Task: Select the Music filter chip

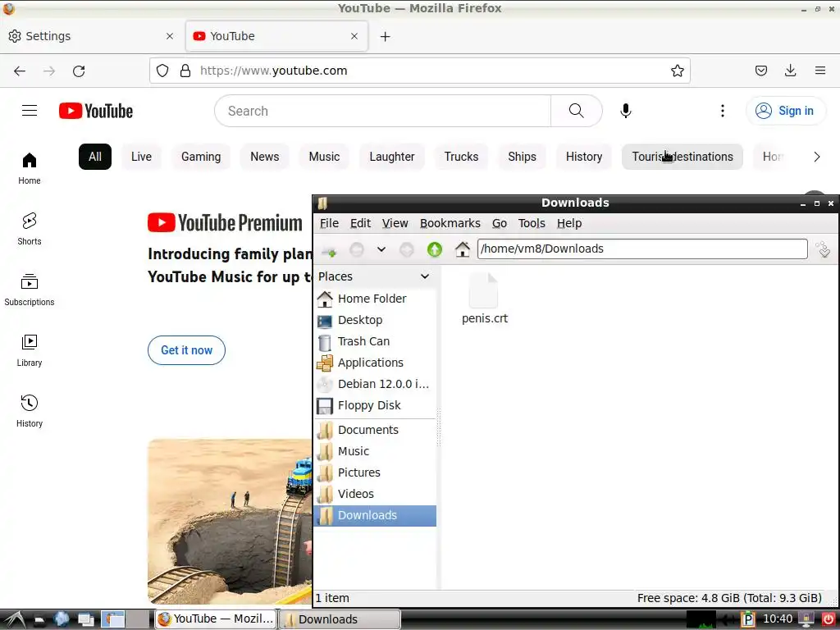Action: 324,157
